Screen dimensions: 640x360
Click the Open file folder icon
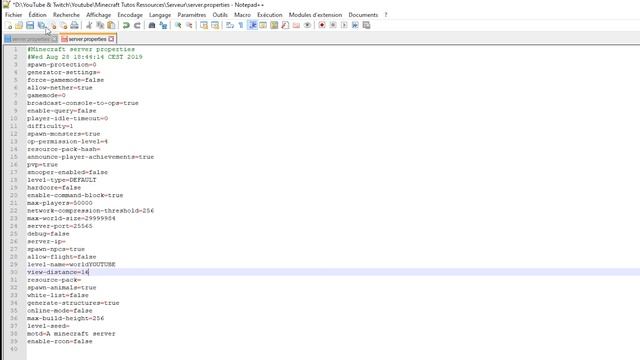[19, 25]
